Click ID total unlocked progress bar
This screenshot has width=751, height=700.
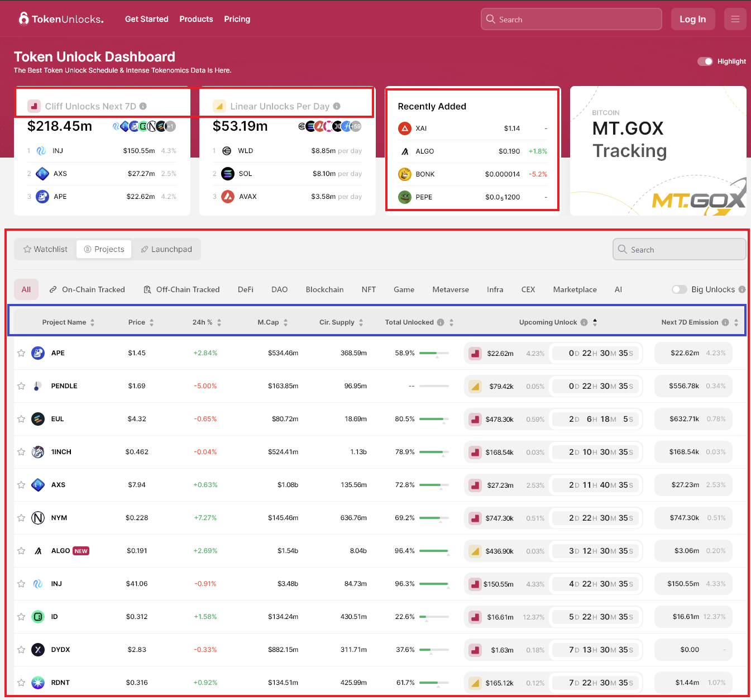point(434,617)
